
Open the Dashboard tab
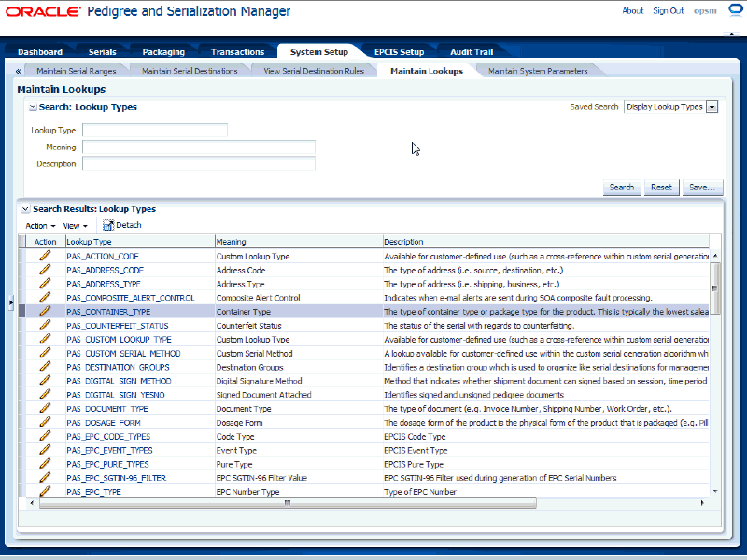(x=40, y=52)
